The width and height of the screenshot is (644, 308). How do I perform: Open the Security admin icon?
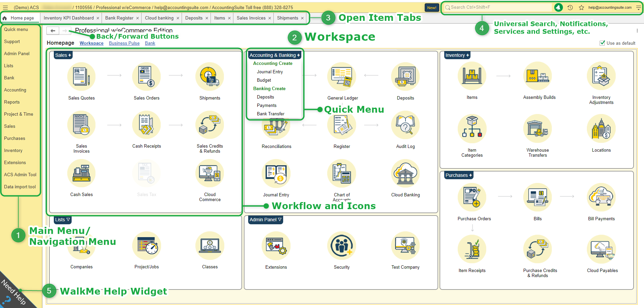(342, 246)
